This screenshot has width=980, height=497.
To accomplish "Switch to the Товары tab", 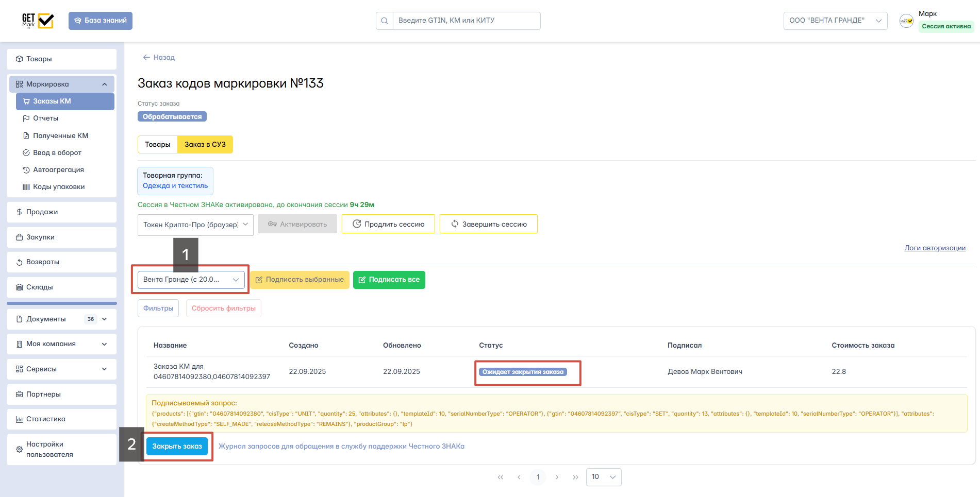I will (x=157, y=145).
